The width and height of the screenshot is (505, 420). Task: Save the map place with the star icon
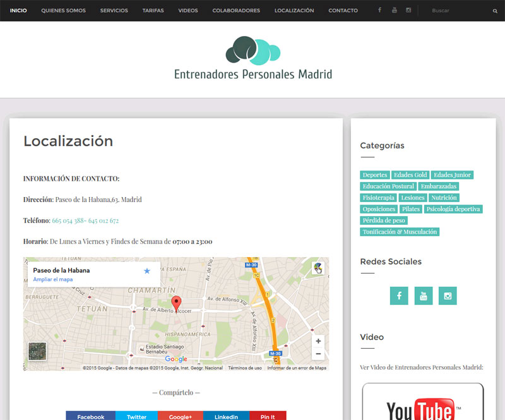[x=147, y=271]
